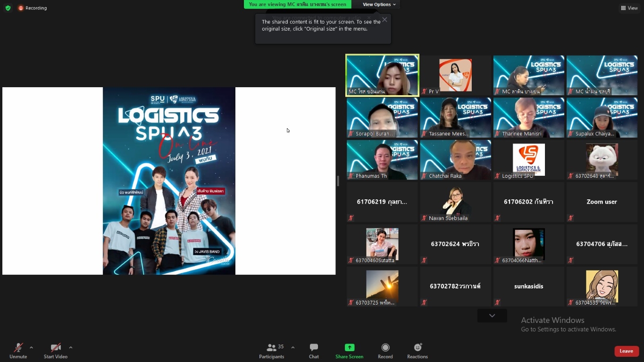Click the divider handle beside shared screen
The width and height of the screenshot is (644, 362).
[338, 181]
